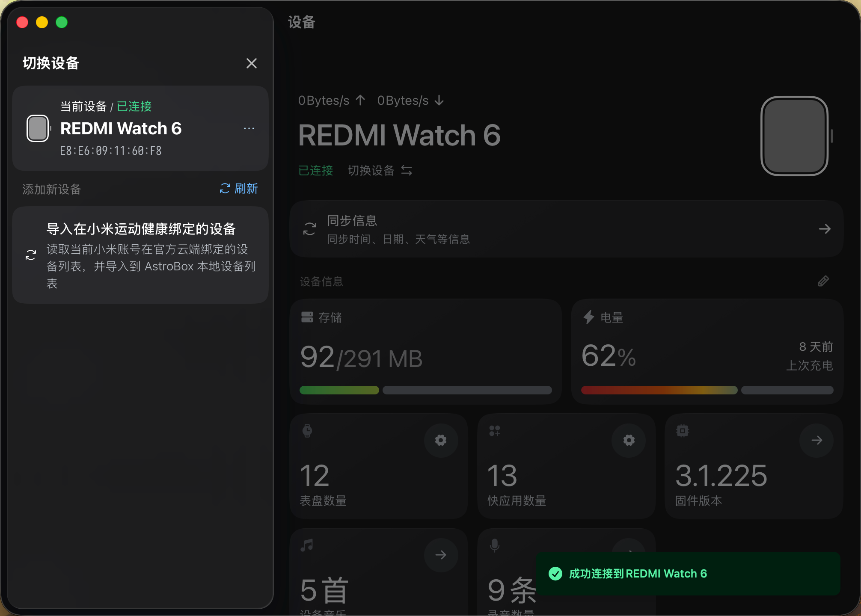
Task: Click the lightning bolt icon next to 电量
Action: click(589, 317)
